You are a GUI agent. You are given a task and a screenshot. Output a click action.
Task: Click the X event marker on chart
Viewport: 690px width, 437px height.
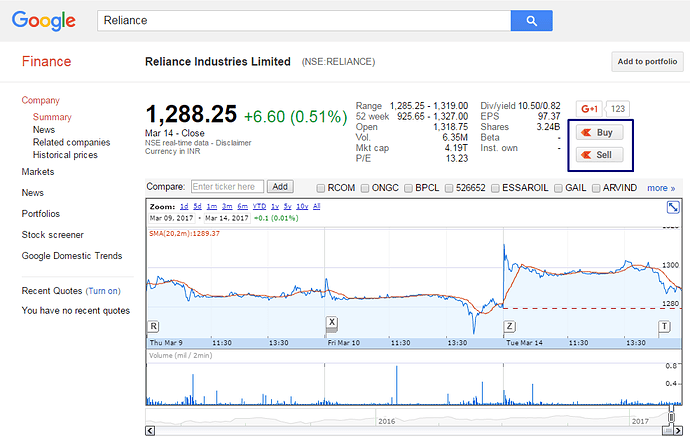[x=332, y=322]
